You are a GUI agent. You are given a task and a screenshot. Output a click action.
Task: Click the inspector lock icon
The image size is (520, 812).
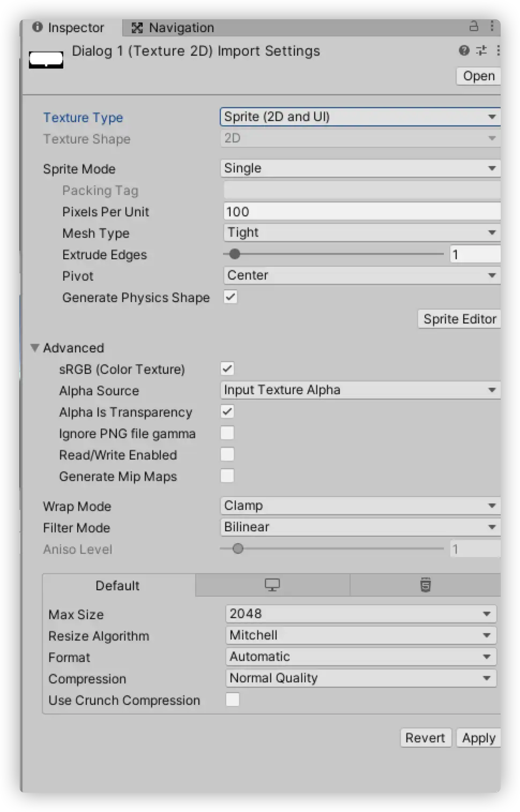[x=474, y=26]
